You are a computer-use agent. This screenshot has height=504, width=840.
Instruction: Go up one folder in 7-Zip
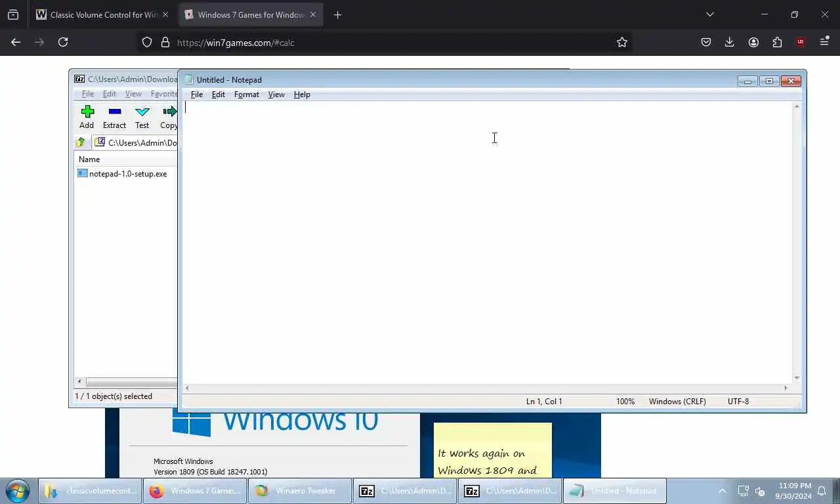pos(81,142)
